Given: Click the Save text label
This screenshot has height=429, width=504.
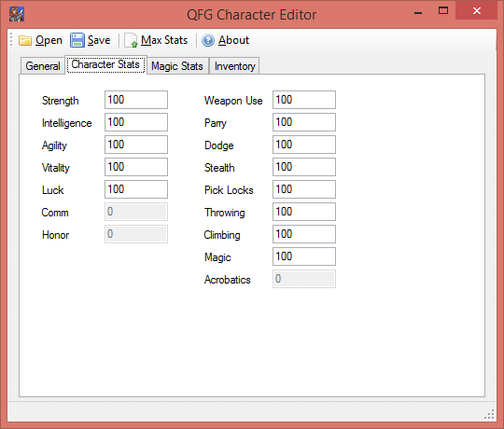Looking at the screenshot, I should [x=99, y=40].
